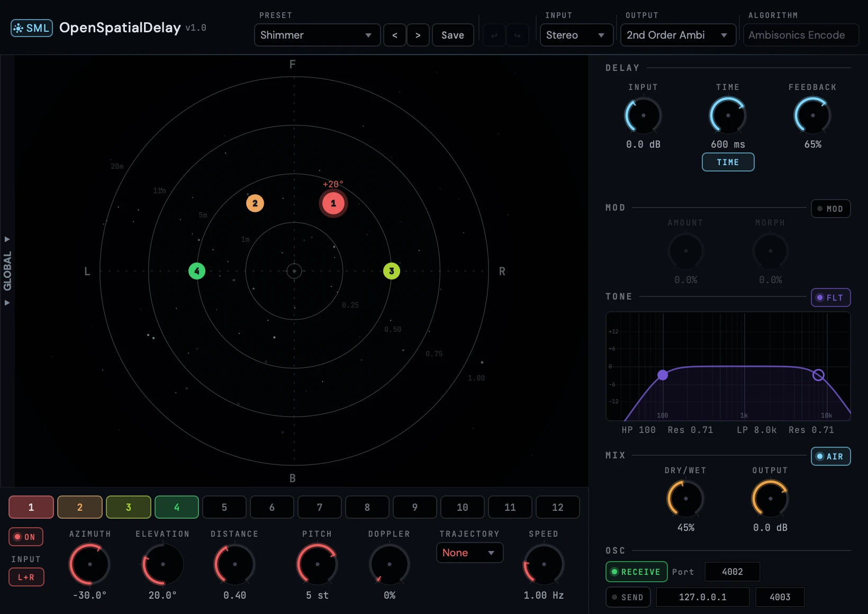Image resolution: width=868 pixels, height=614 pixels.
Task: Click the MORPH knob
Action: 771,251
